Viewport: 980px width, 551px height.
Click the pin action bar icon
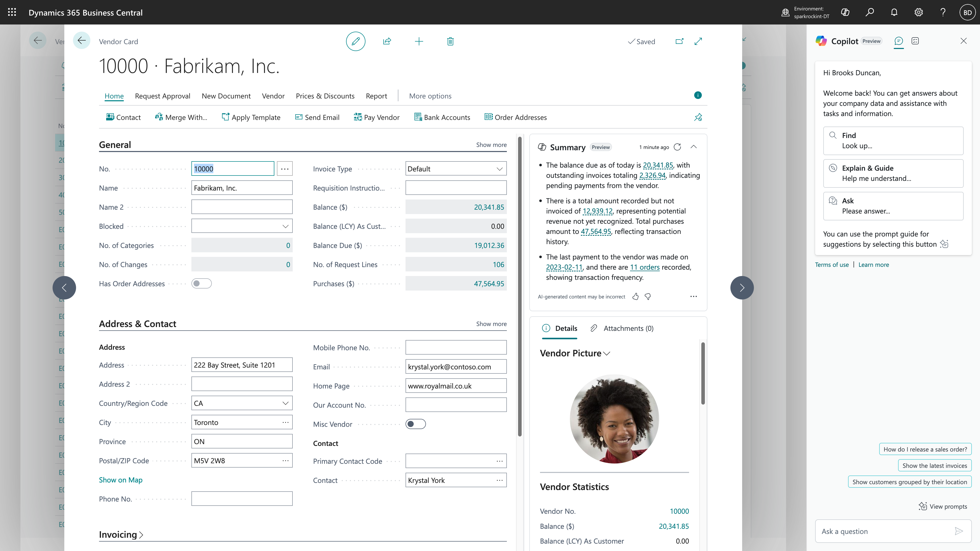(698, 117)
